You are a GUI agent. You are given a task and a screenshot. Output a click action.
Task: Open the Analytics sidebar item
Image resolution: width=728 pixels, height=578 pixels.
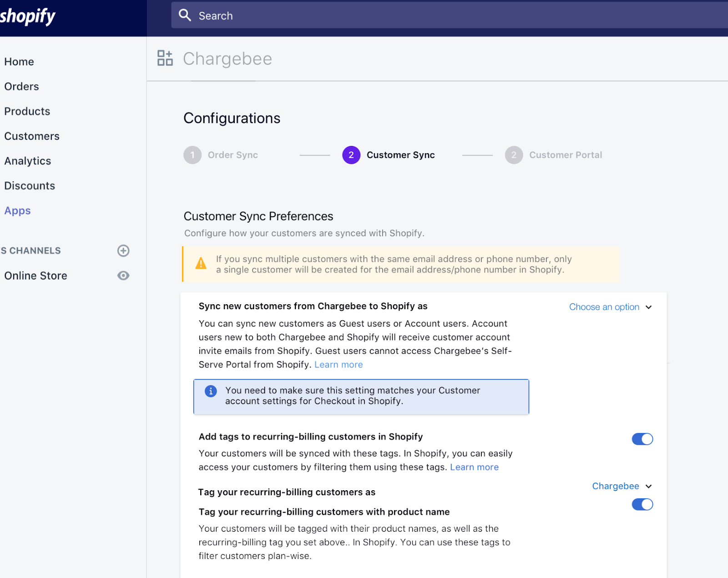pyautogui.click(x=28, y=161)
